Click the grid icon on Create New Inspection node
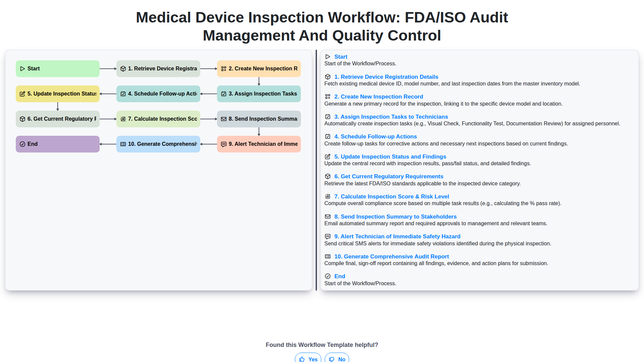This screenshot has width=644, height=362. [224, 69]
